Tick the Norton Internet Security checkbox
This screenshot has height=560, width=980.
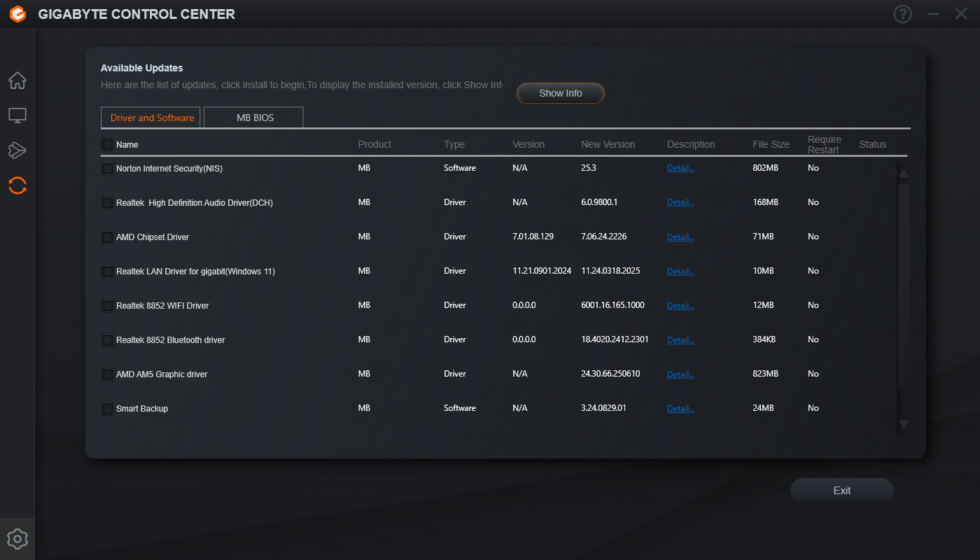pos(107,169)
